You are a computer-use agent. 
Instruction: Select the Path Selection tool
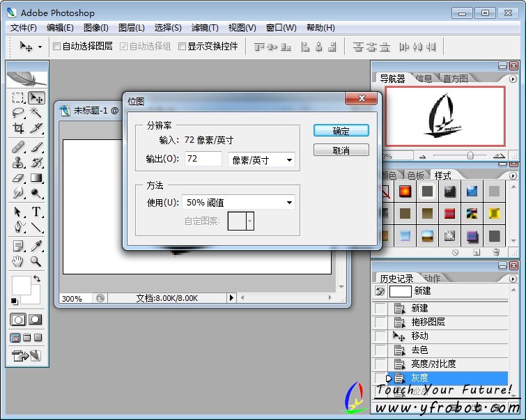coord(18,212)
